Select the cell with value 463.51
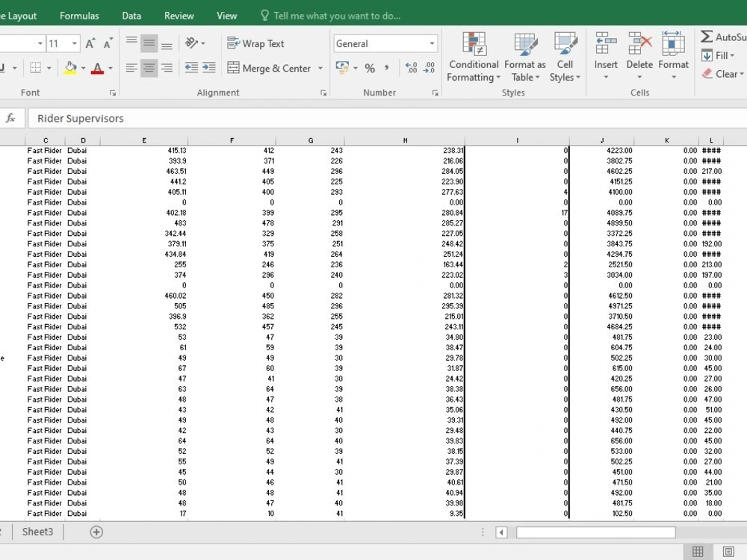Image resolution: width=747 pixels, height=560 pixels. point(144,171)
